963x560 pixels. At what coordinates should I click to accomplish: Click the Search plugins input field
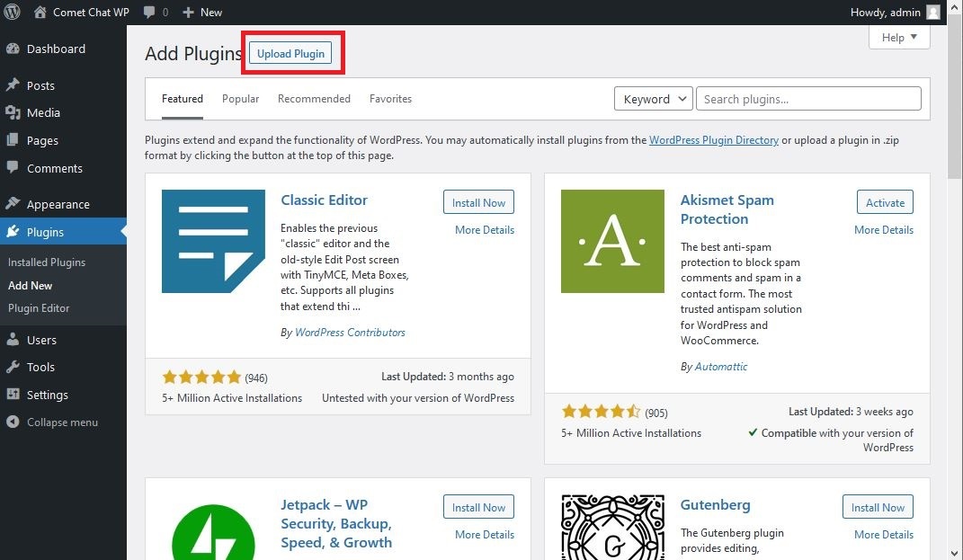pos(808,99)
